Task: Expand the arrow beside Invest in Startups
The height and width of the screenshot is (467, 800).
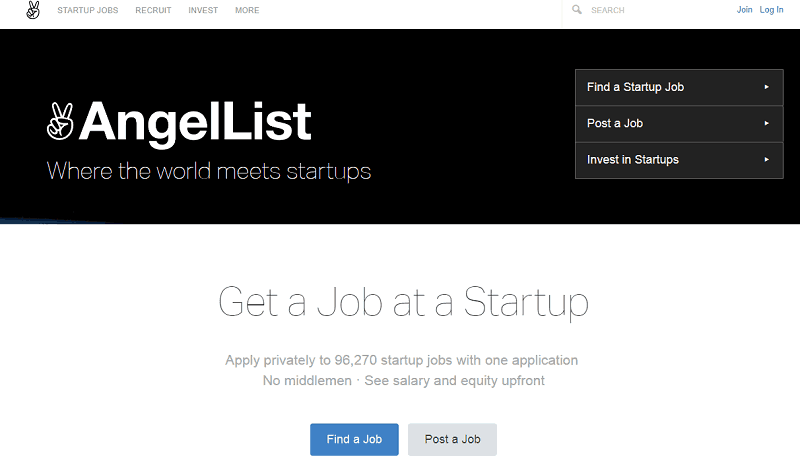Action: (766, 160)
